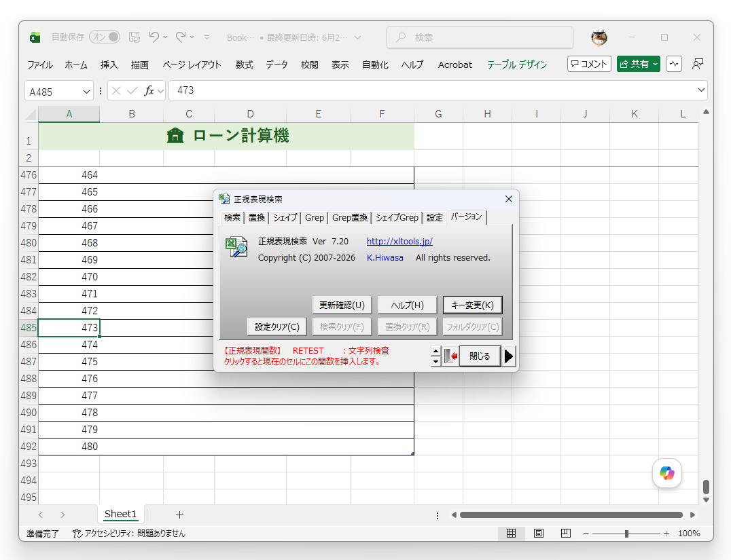
Task: Click the K.Hiwasa author link
Action: (x=385, y=258)
